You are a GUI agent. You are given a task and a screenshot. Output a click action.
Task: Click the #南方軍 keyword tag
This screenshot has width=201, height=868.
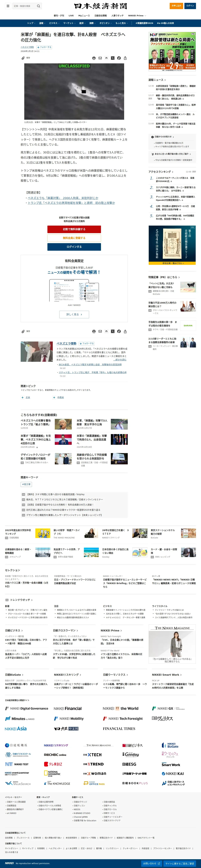tap(26, 484)
